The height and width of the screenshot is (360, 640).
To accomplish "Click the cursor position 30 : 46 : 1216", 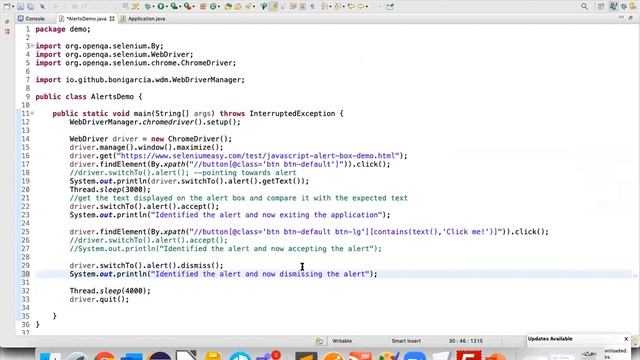I will 466,341.
